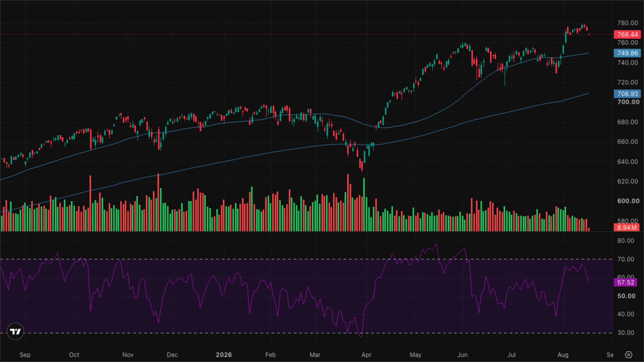Click the moving average value 708.93
644x362 pixels.
coord(627,94)
